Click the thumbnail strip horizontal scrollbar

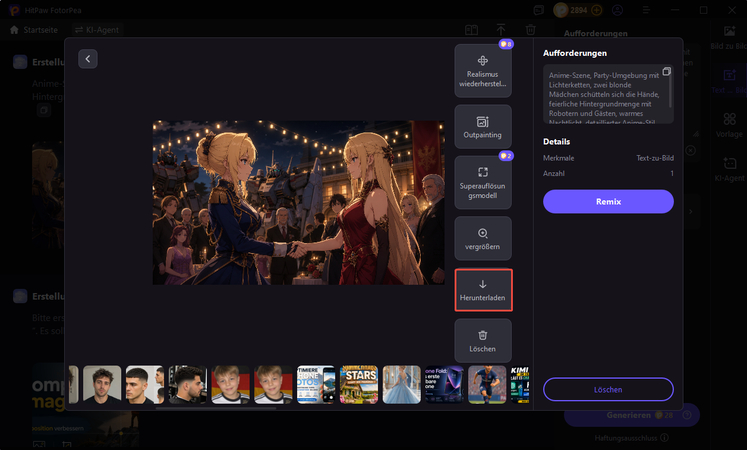(216, 408)
